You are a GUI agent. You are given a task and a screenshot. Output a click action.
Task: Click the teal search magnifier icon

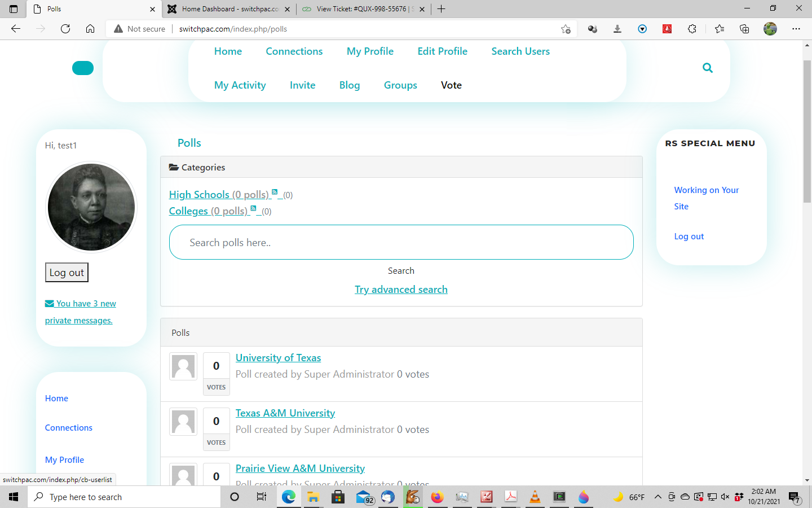click(x=707, y=68)
